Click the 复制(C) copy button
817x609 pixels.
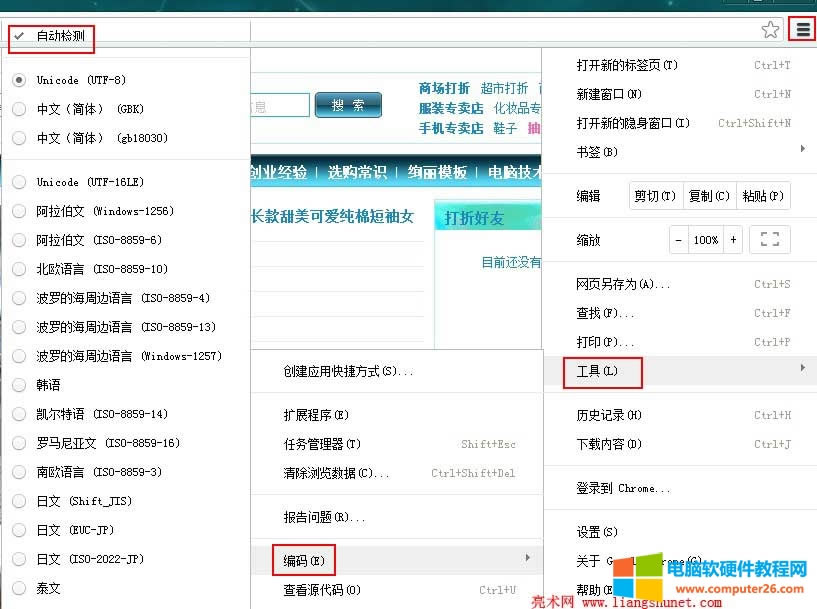[x=708, y=195]
